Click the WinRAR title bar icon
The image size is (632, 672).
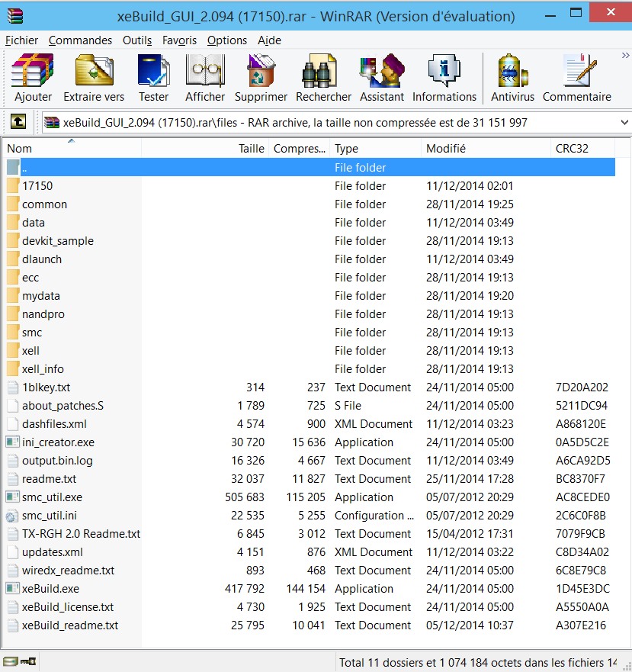[15, 16]
